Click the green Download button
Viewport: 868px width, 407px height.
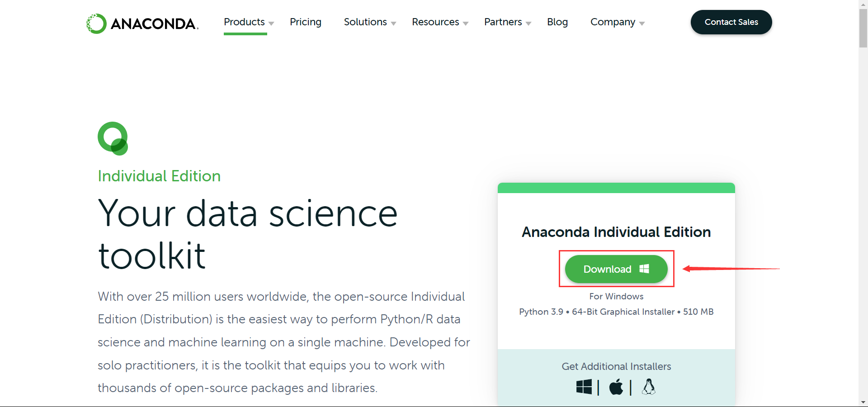point(607,269)
